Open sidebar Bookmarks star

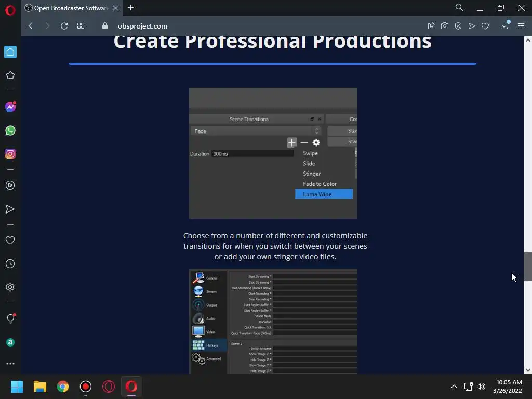(x=10, y=75)
